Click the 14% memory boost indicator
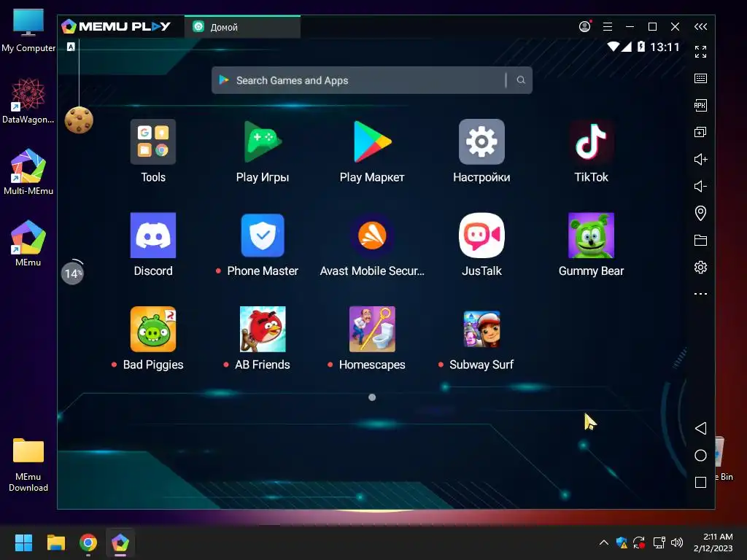 [72, 273]
